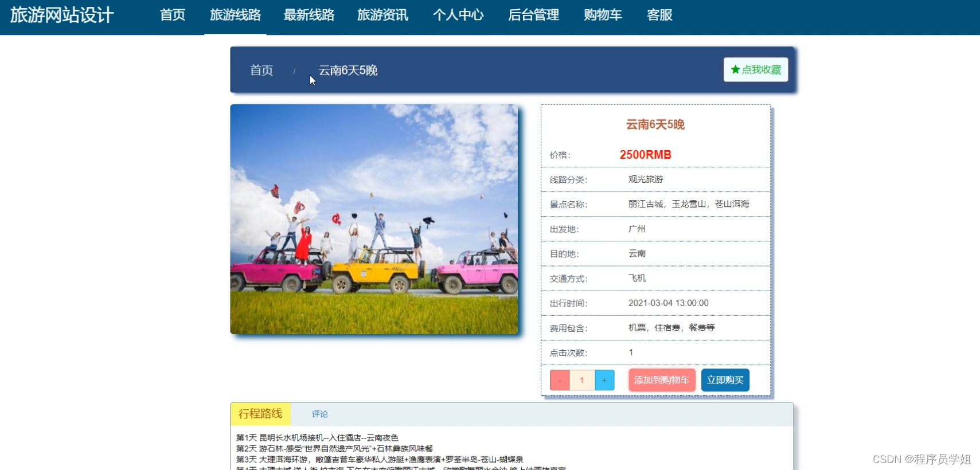Open the 购物车 page
This screenshot has width=980, height=470.
[x=603, y=15]
